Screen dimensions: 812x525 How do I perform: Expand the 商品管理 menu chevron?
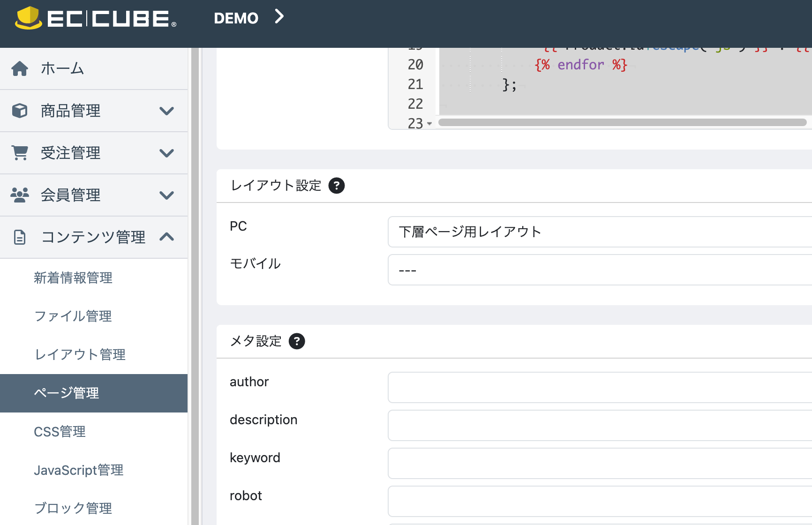pyautogui.click(x=167, y=111)
